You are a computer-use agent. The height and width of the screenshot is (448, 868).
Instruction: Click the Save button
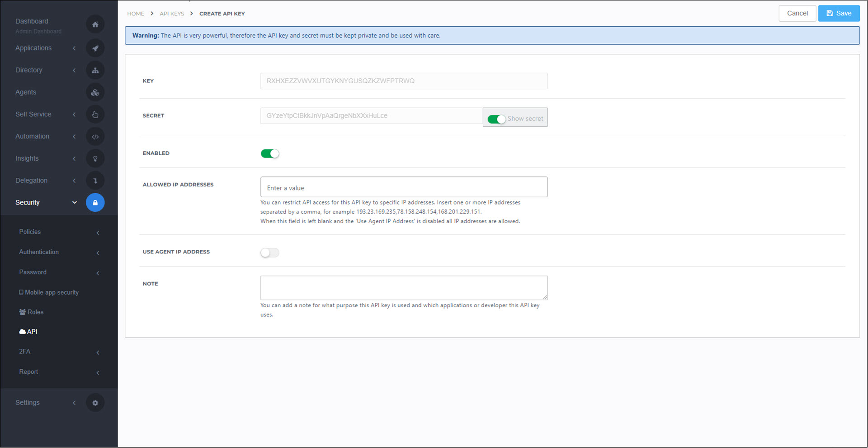click(839, 14)
